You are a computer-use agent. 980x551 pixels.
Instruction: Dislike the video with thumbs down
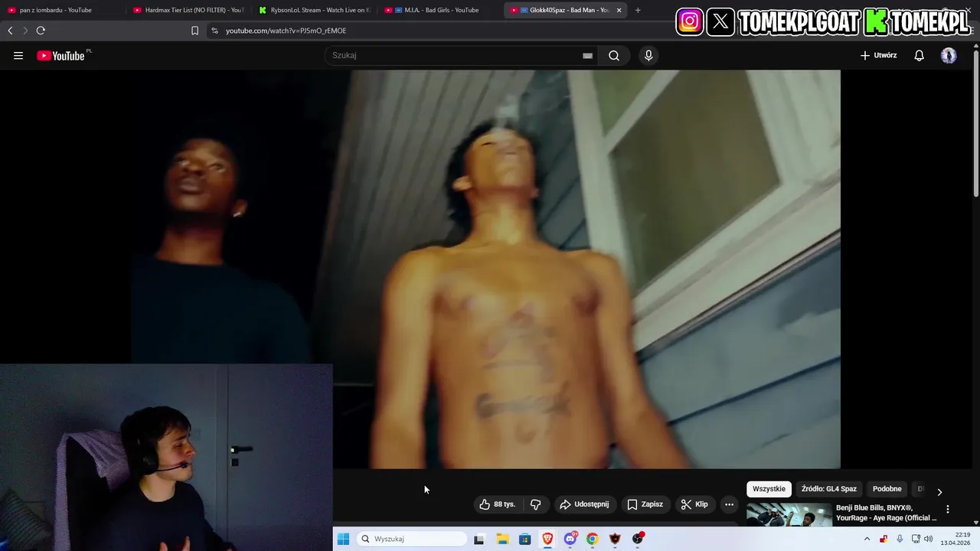click(x=535, y=504)
